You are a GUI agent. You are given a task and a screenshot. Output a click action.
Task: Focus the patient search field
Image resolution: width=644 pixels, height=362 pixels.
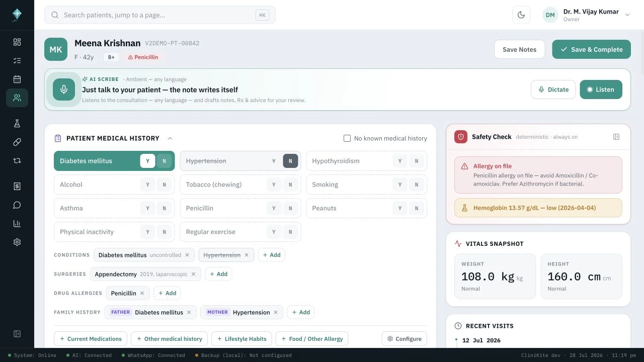tap(160, 15)
